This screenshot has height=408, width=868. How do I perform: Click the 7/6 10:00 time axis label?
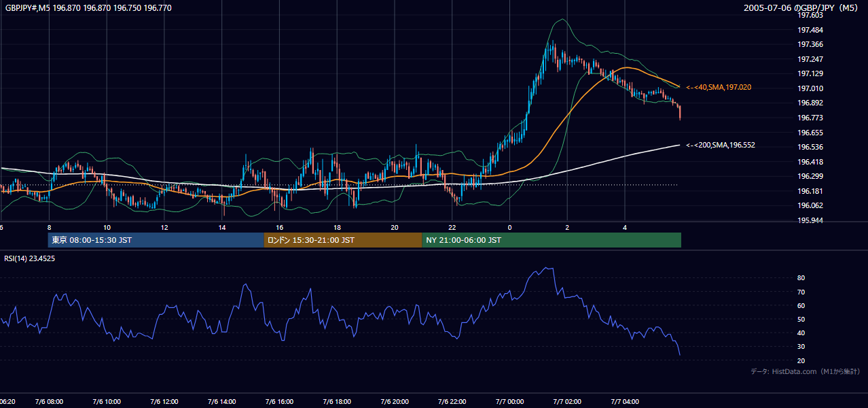(x=107, y=402)
